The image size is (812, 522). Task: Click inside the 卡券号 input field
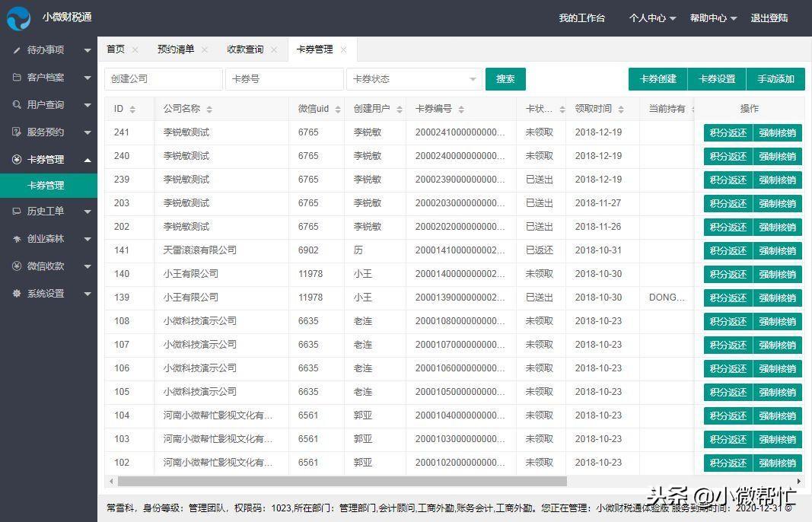coord(284,78)
